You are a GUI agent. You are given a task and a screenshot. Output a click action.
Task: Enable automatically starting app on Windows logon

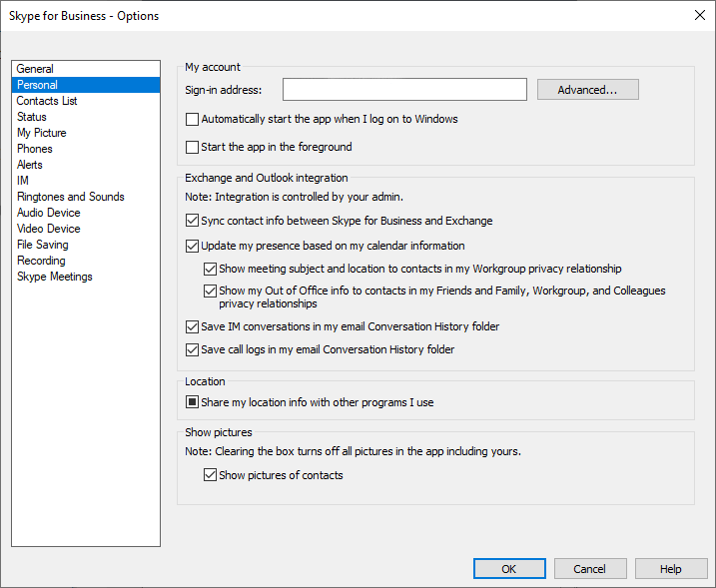193,120
